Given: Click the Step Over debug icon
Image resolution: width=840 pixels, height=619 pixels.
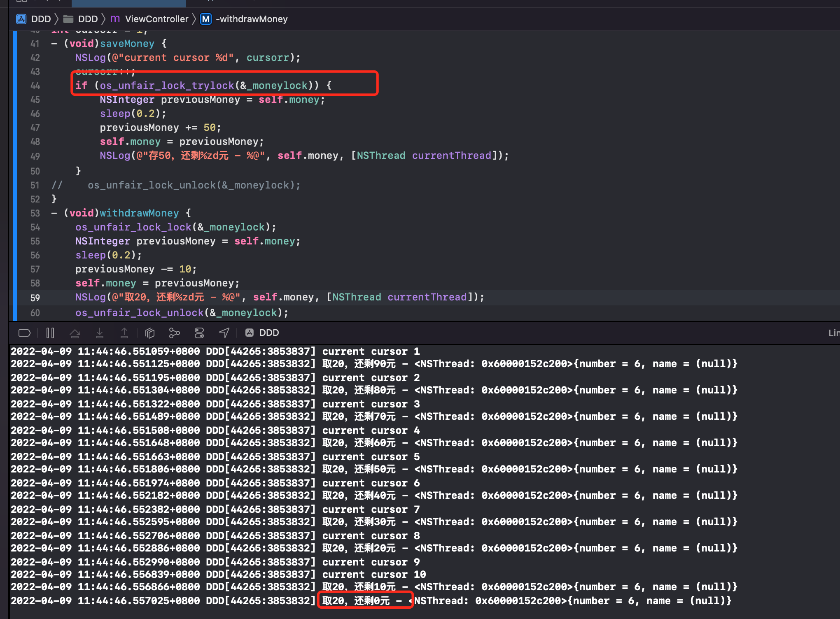Looking at the screenshot, I should click(x=75, y=333).
